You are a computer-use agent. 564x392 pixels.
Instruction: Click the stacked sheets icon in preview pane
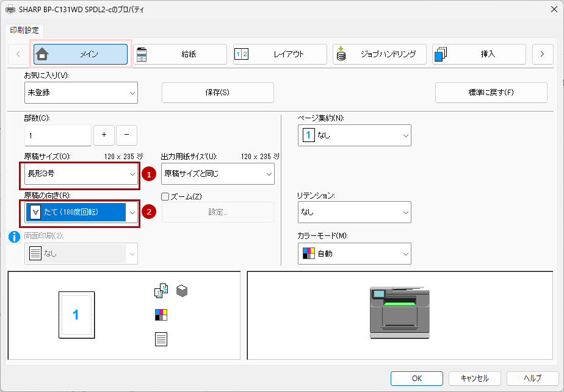pyautogui.click(x=181, y=291)
